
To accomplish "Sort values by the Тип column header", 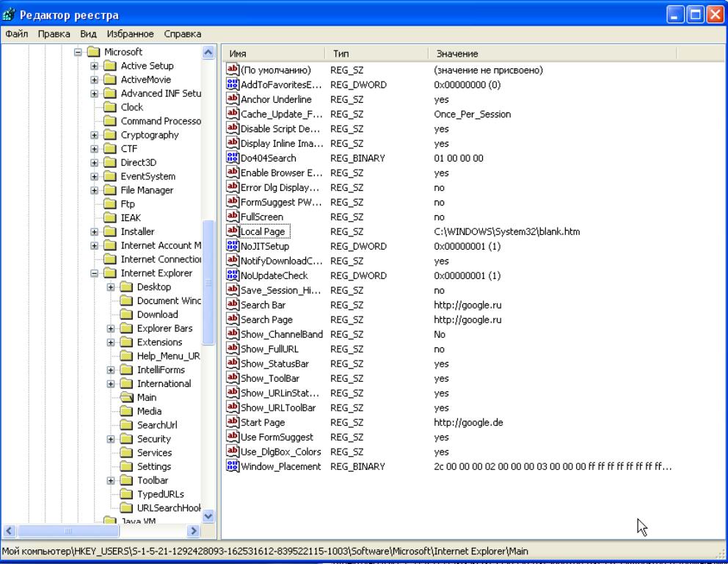I will tap(376, 53).
